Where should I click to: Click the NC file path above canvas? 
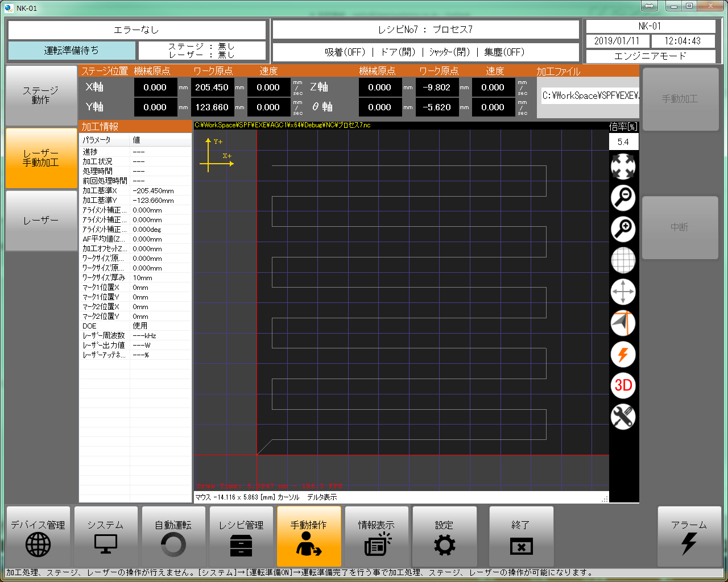pos(283,125)
